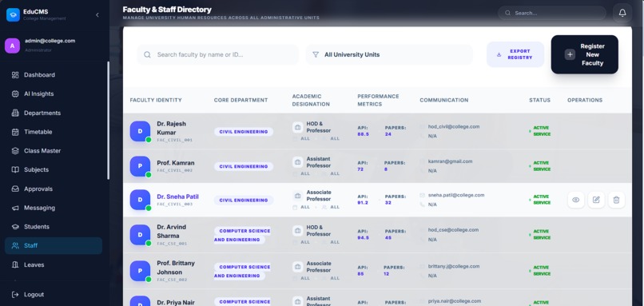Go to Departments in the sidebar
This screenshot has height=306, width=644.
tap(54, 113)
